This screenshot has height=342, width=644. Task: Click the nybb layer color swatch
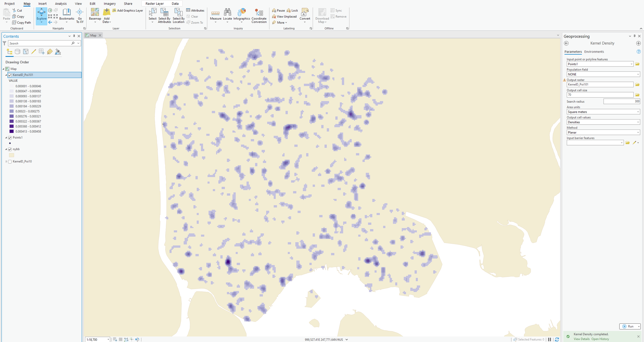[12, 155]
